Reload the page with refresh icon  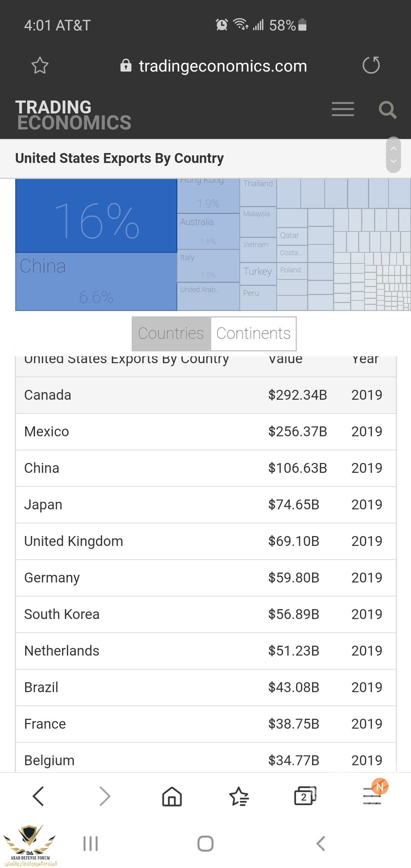[x=371, y=65]
